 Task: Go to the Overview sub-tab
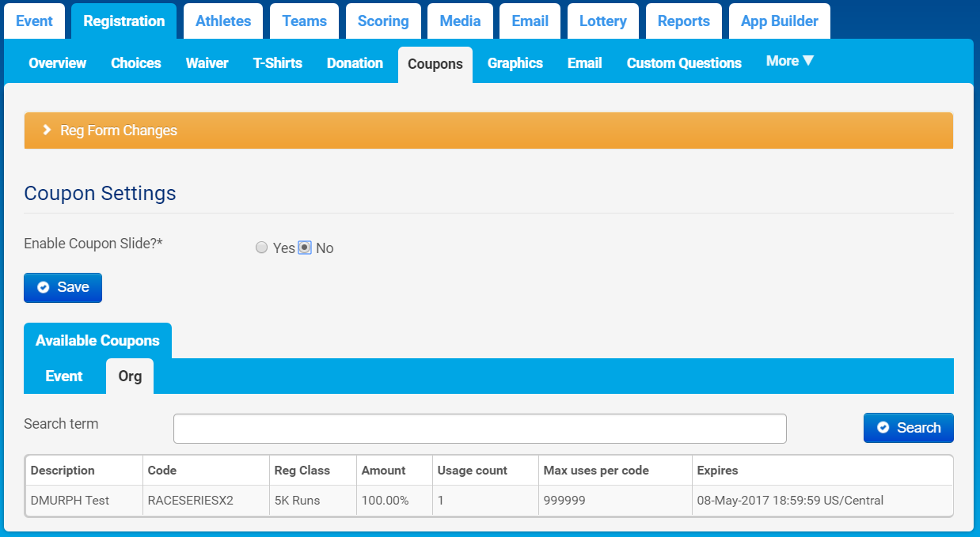point(58,63)
